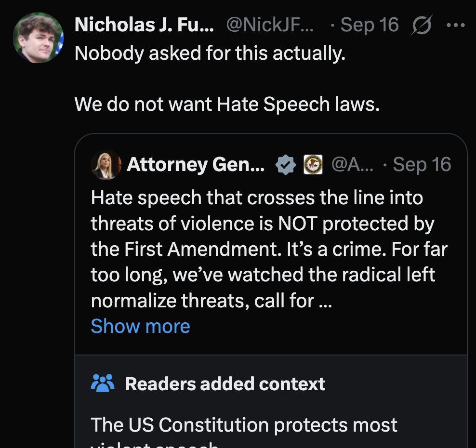The image size is (476, 448).
Task: Click the "Readers added context" heading
Action: coord(225,384)
